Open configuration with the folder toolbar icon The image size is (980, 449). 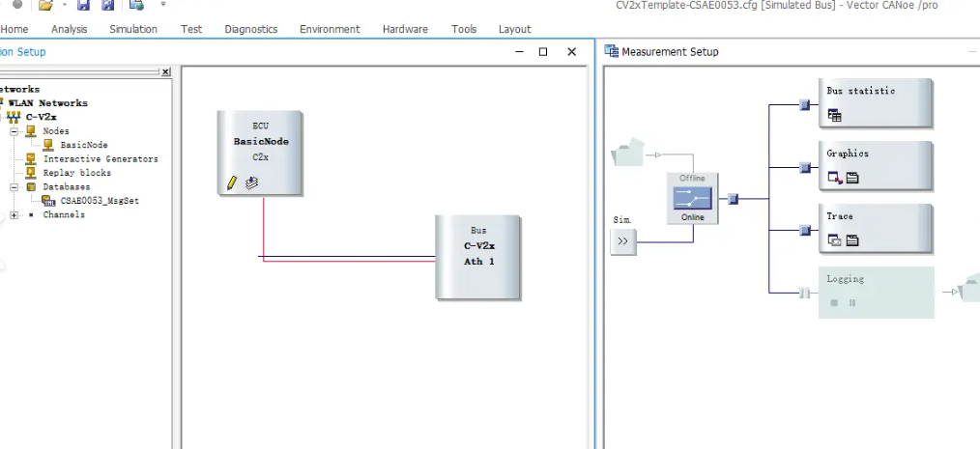45,5
